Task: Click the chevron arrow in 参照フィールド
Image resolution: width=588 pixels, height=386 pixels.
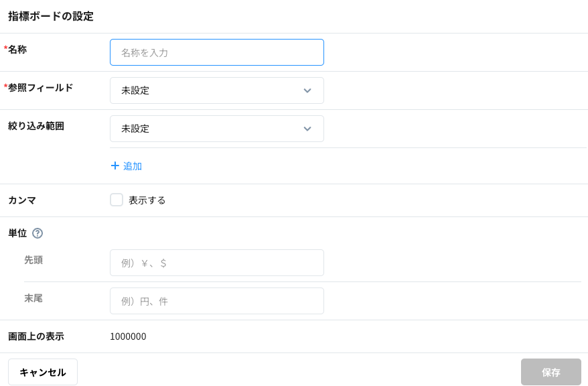Action: 307,90
